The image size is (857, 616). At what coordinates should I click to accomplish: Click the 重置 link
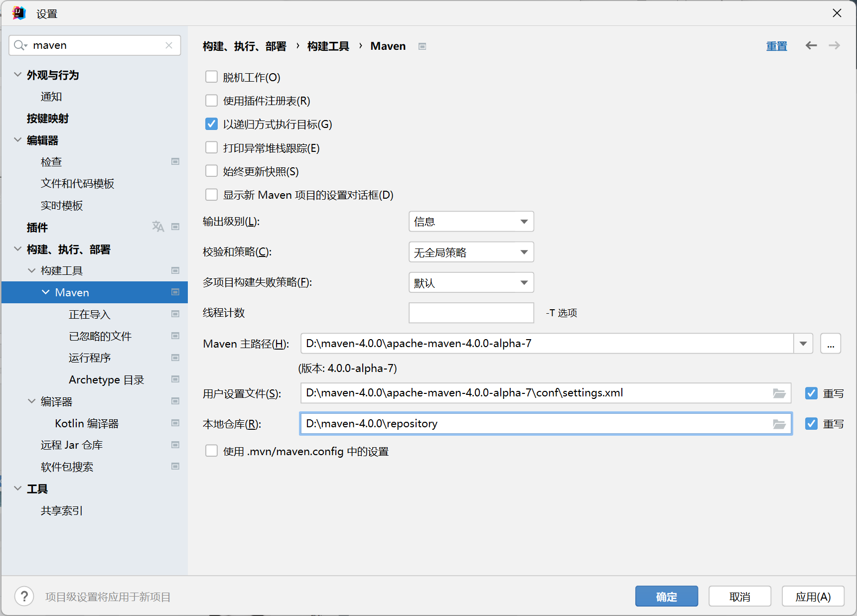(777, 45)
